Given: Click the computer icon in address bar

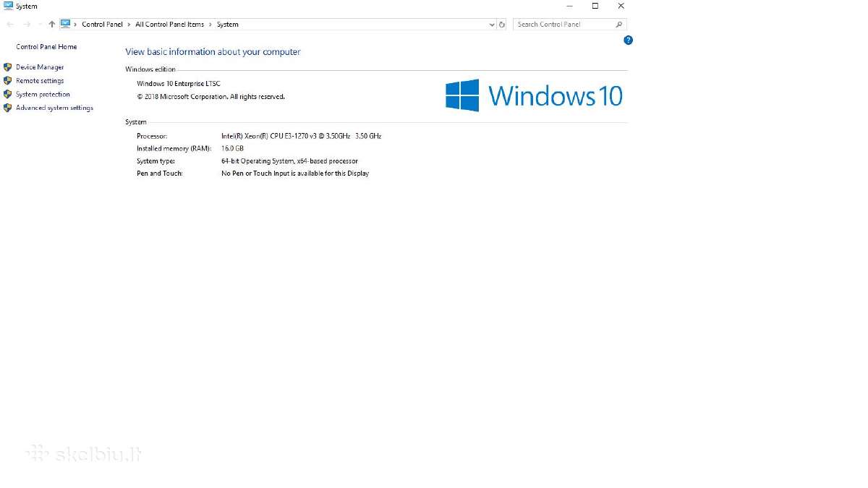Looking at the screenshot, I should click(x=65, y=24).
